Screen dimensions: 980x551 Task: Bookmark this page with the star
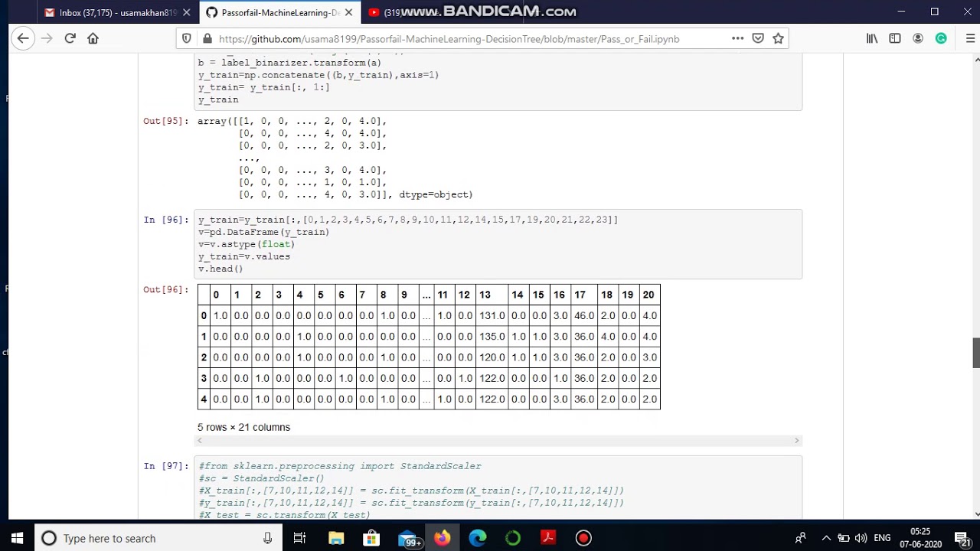click(x=778, y=38)
